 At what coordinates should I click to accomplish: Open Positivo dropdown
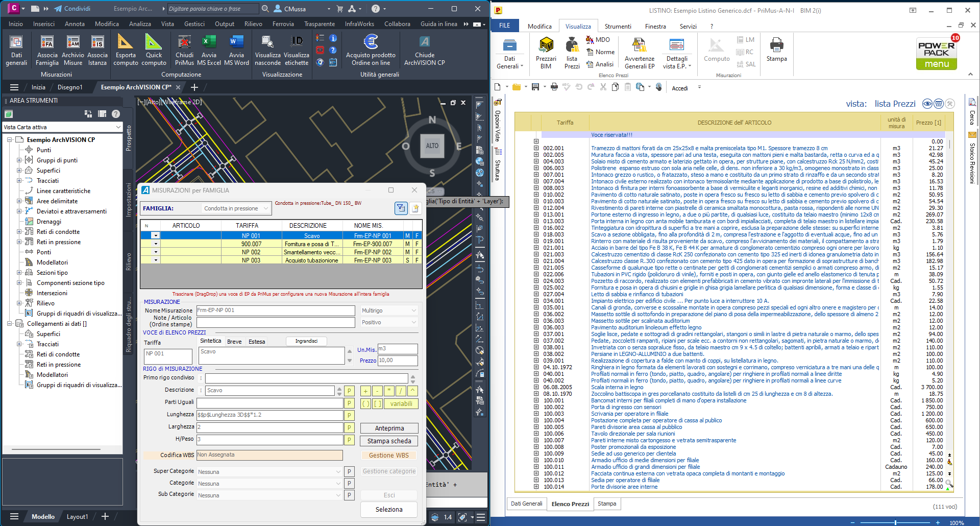click(x=389, y=322)
